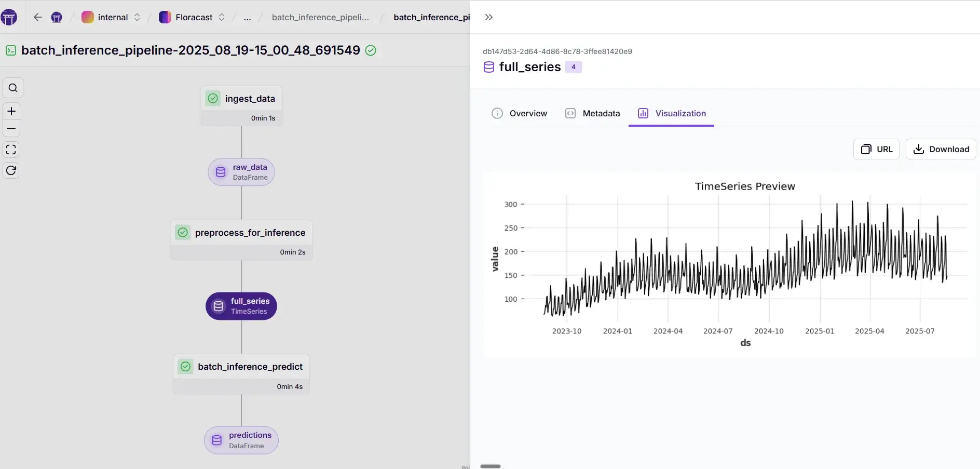Screen dimensions: 980x469
Task: Open the batch_inference_pipeline breadcrumb link
Action: 320,17
